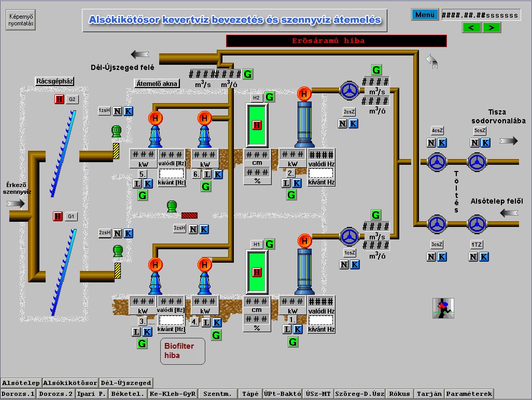
Task: Open the 2csZ valve handwheel
Action: pos(349,91)
